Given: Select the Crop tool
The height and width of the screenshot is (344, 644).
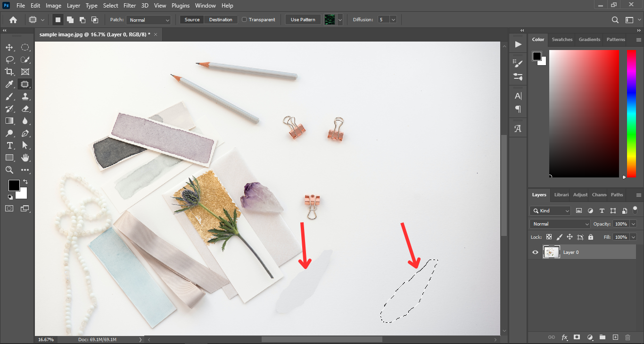Looking at the screenshot, I should coord(9,72).
